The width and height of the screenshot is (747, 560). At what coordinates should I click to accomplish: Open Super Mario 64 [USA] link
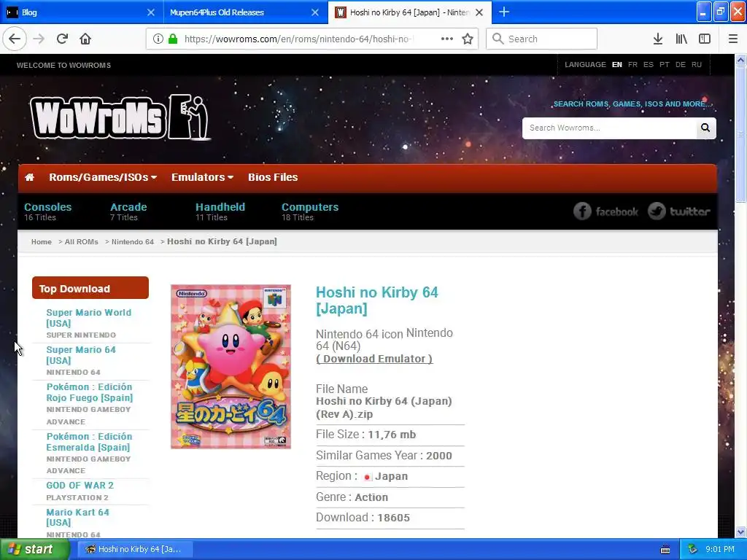[81, 355]
